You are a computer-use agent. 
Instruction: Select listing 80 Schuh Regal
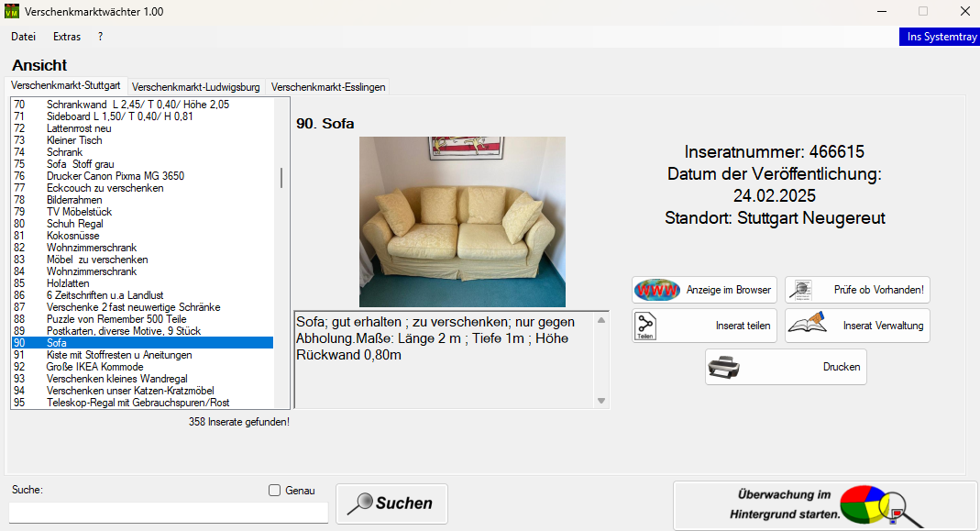(142, 223)
